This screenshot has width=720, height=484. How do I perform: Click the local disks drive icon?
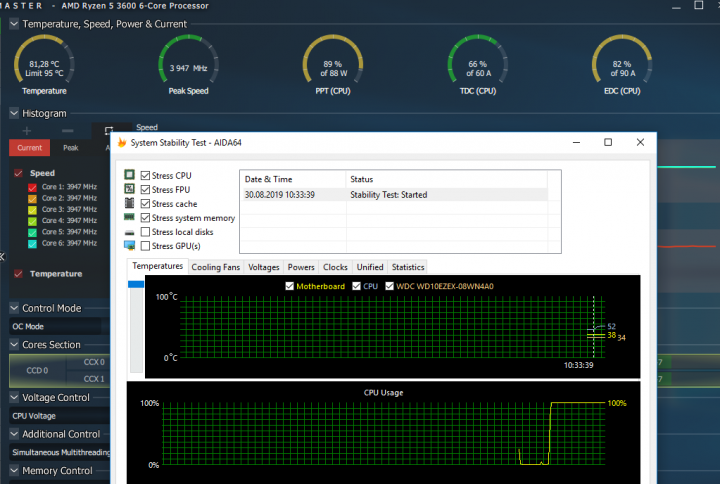point(129,233)
